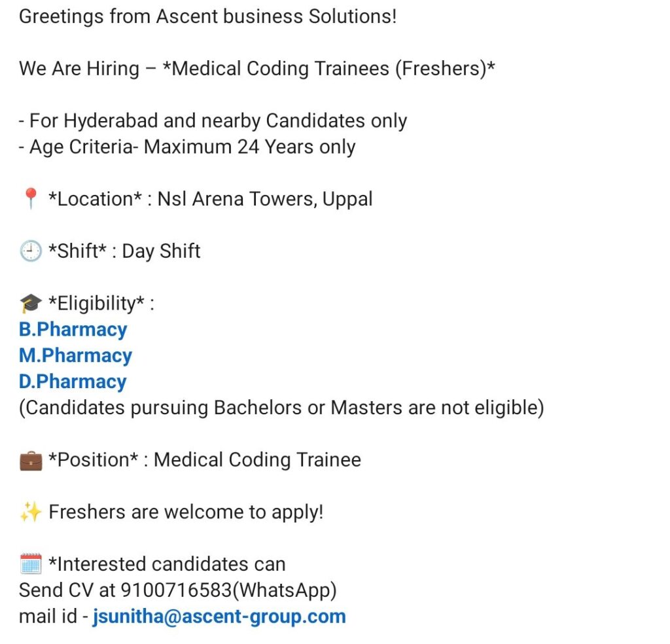Click the Nsl Arena Towers, Uppal address text

tap(265, 199)
